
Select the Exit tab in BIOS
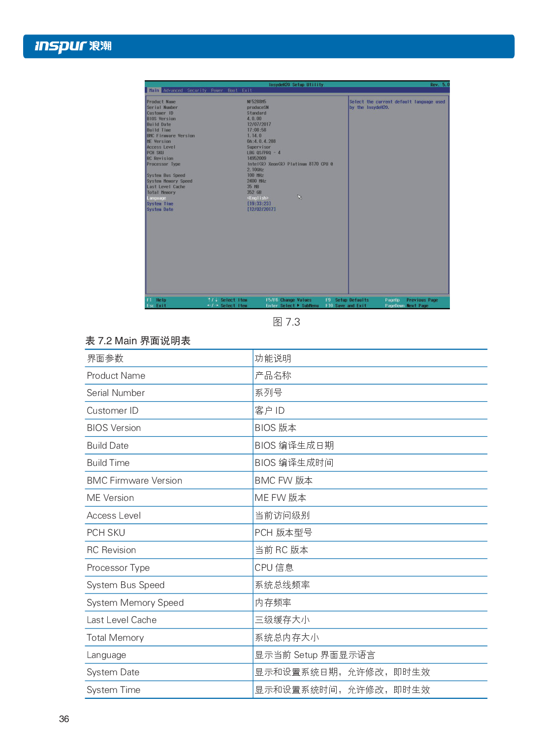click(x=247, y=91)
